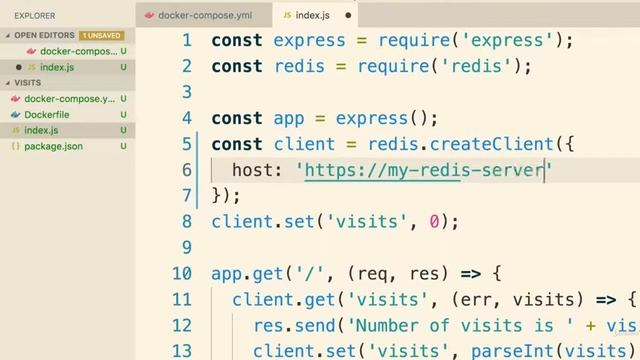Image resolution: width=640 pixels, height=360 pixels.
Task: Click line number 6 in the gutter
Action: (x=187, y=170)
